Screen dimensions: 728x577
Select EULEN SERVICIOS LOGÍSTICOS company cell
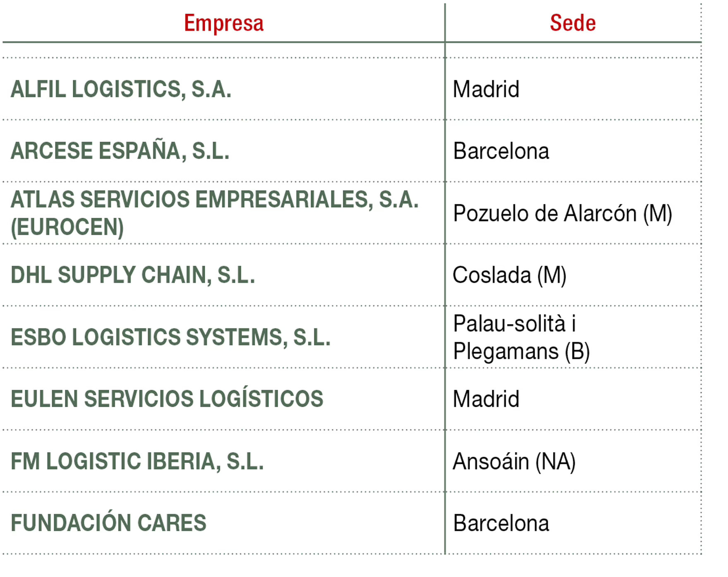(x=167, y=399)
